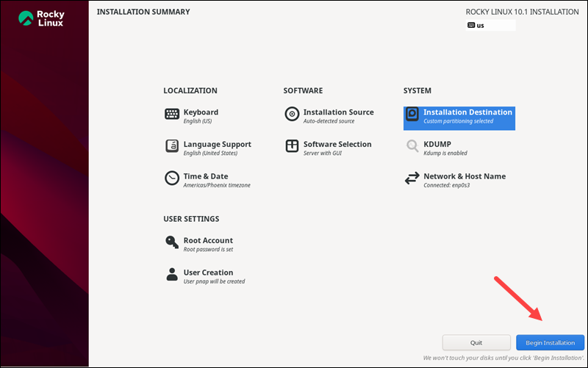Click 'Connected: enp0s3' status text

click(446, 185)
